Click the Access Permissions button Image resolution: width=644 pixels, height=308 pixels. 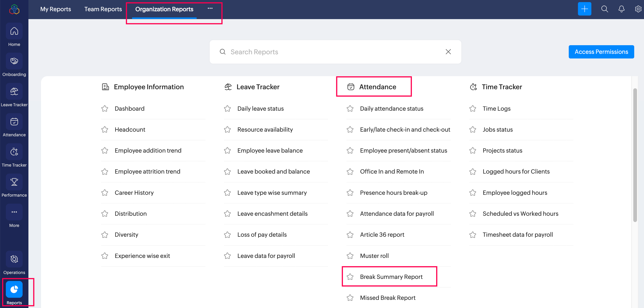[x=601, y=52]
